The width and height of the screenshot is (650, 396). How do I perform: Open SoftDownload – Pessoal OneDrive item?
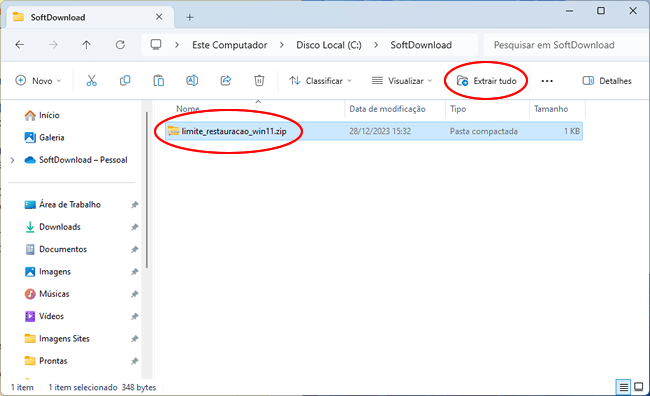point(76,160)
